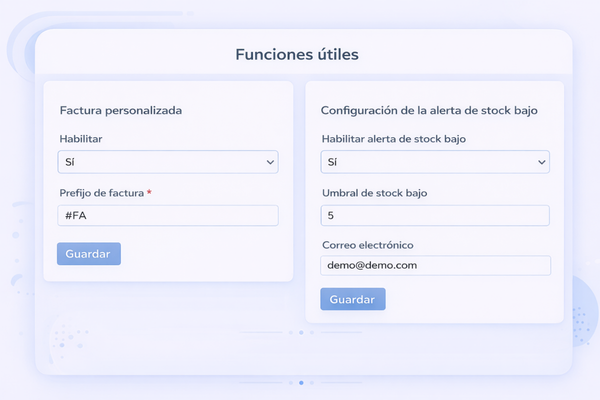Click the Configuración de la alerta de stock bajo title
600x400 pixels.
pyautogui.click(x=429, y=111)
